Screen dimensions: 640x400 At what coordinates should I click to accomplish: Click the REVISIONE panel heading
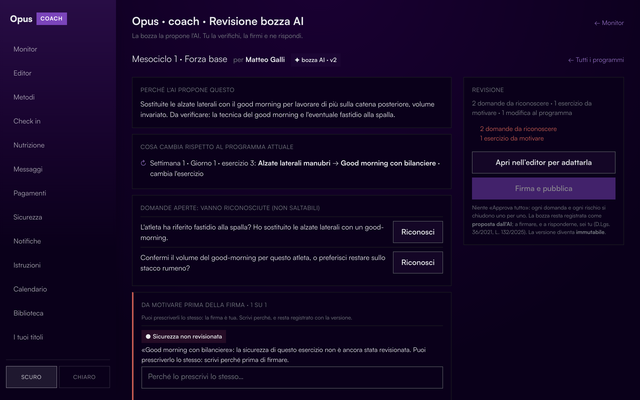488,90
